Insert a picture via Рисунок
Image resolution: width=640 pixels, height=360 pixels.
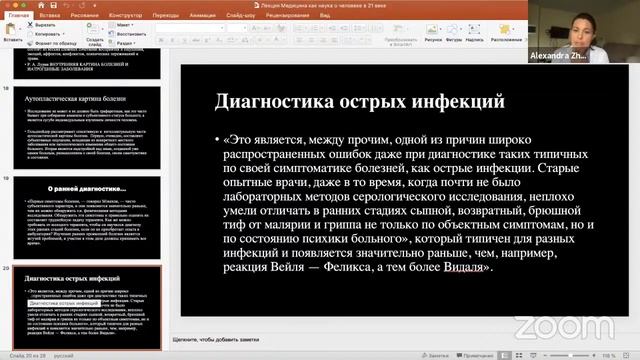click(x=433, y=33)
